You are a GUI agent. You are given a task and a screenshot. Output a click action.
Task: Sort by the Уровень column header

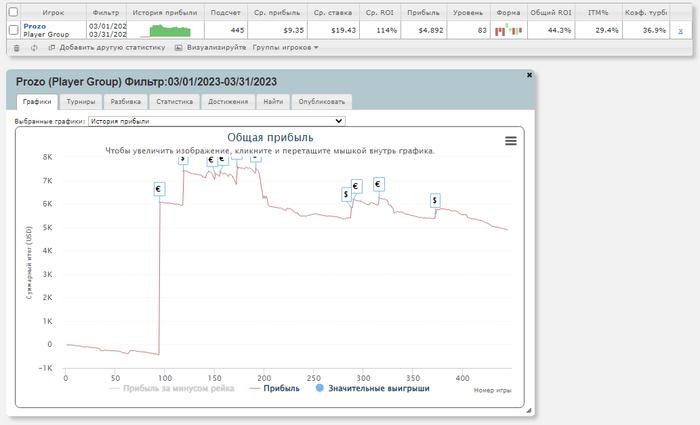click(468, 12)
